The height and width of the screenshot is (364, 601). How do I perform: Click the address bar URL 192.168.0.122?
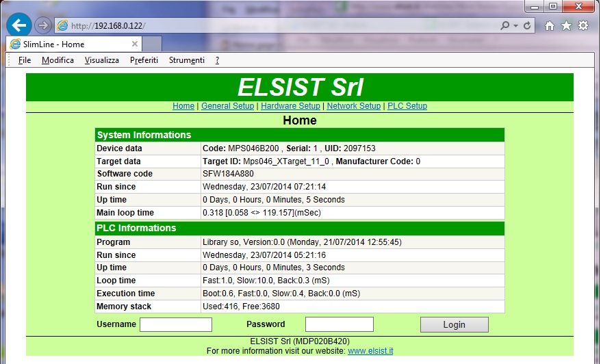point(108,26)
